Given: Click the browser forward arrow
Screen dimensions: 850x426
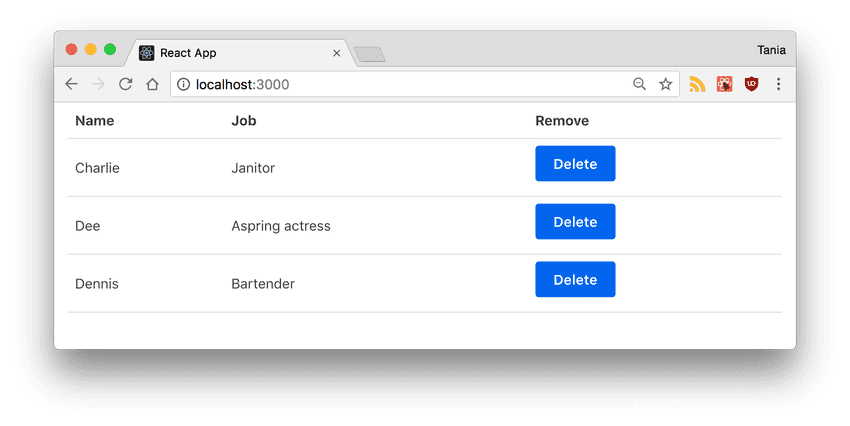Looking at the screenshot, I should click(x=98, y=84).
